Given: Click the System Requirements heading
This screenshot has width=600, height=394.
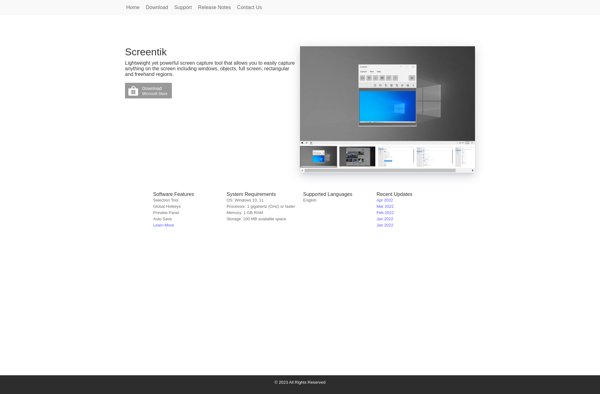Looking at the screenshot, I should 251,194.
